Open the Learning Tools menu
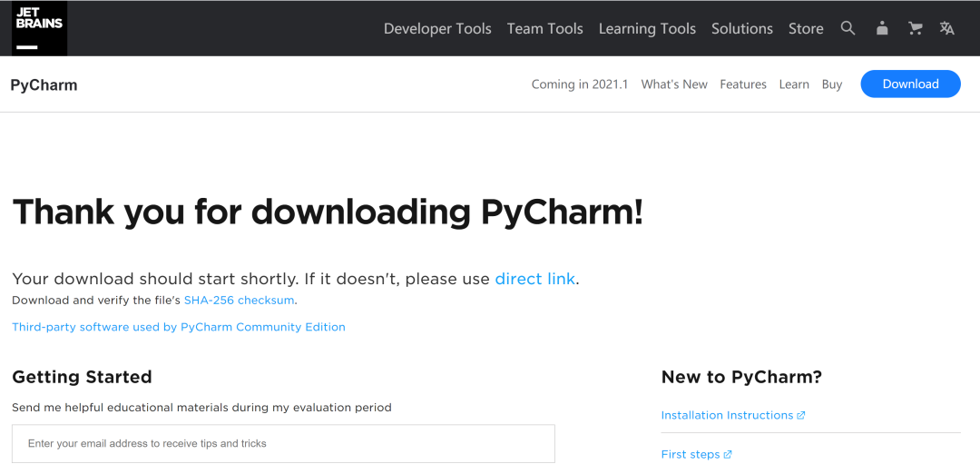The height and width of the screenshot is (464, 980). pos(647,29)
